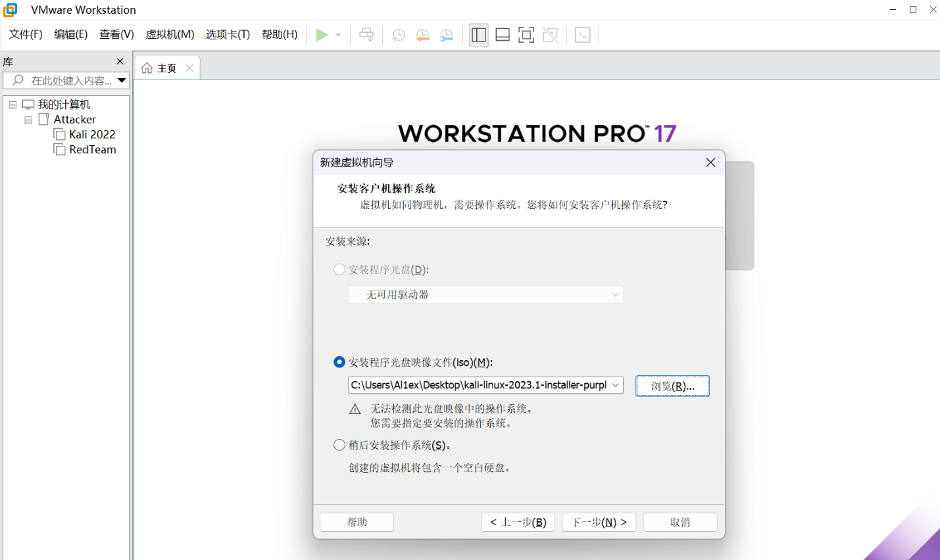Click the 创建的虚拟机将包含一个空白硬盘 description text

click(x=430, y=468)
